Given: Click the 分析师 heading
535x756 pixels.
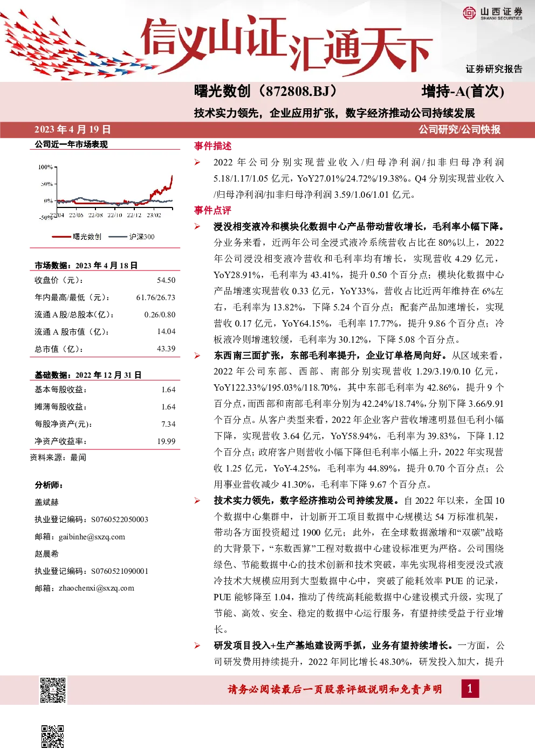Looking at the screenshot, I should (49, 485).
